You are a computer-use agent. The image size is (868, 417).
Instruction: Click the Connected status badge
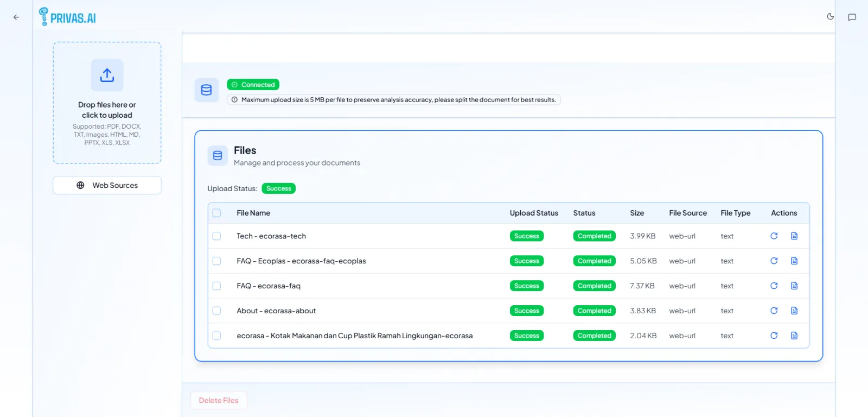point(253,85)
